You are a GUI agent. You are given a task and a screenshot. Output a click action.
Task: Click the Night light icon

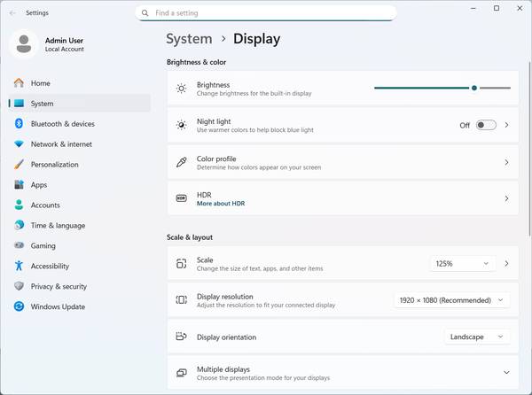pos(182,125)
